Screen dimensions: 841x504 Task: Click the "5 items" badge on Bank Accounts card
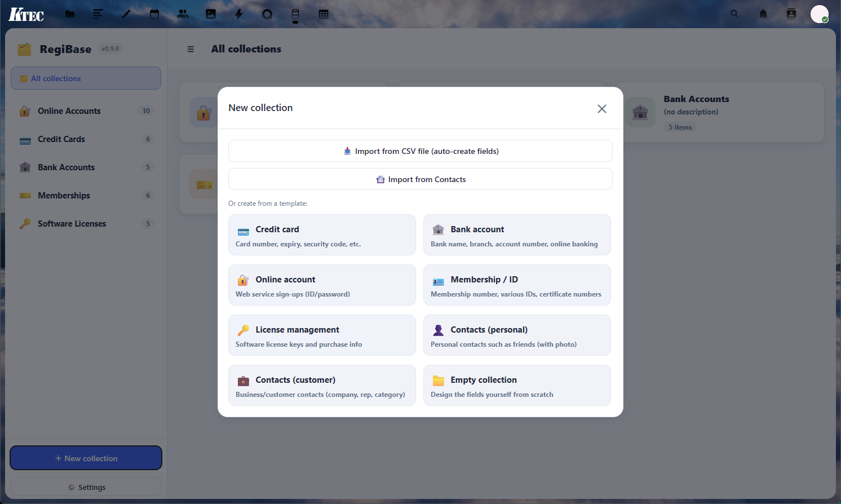(680, 127)
